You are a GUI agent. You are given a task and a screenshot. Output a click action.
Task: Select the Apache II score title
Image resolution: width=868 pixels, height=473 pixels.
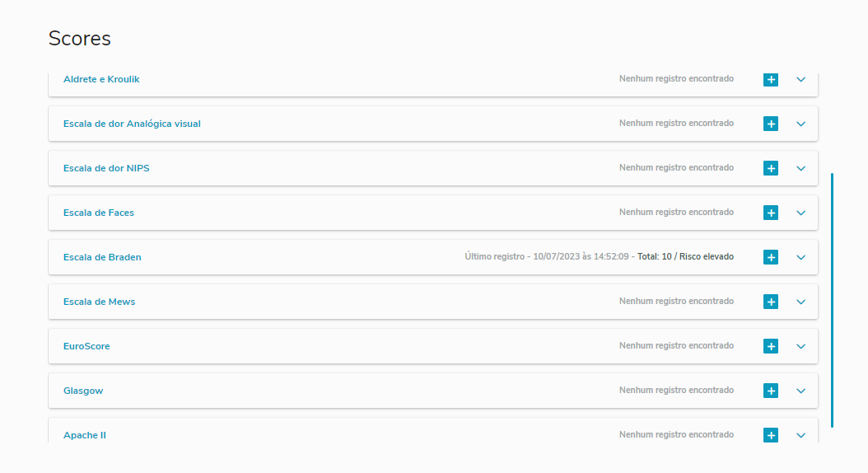pyautogui.click(x=85, y=435)
